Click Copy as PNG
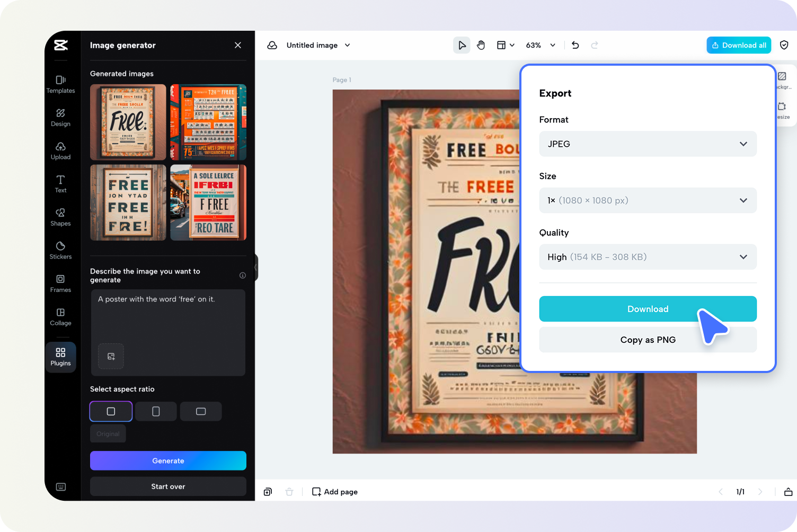 pyautogui.click(x=648, y=340)
